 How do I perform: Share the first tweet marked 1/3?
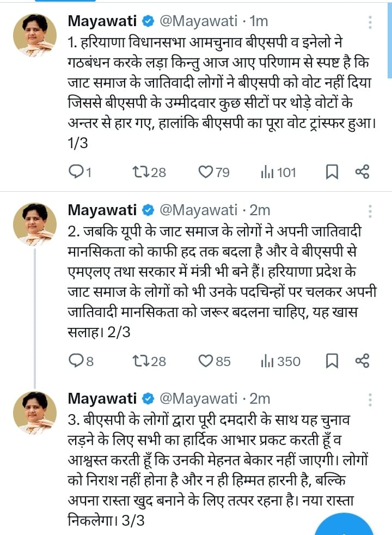(363, 173)
